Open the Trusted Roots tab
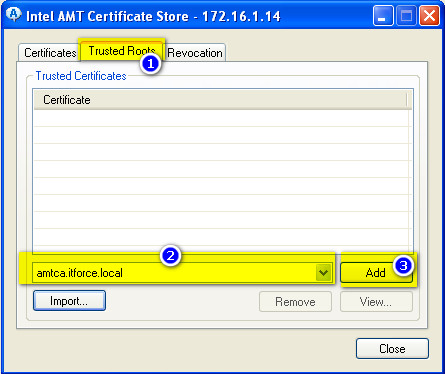 (122, 51)
